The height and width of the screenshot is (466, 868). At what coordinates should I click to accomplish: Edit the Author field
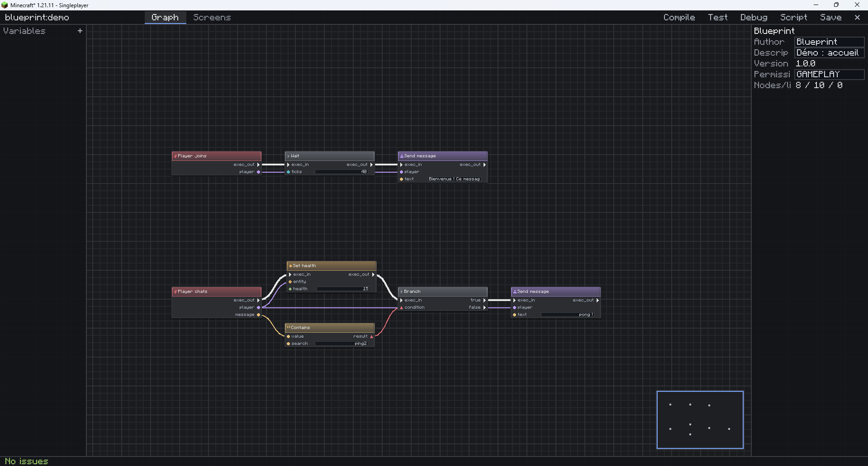coord(830,42)
